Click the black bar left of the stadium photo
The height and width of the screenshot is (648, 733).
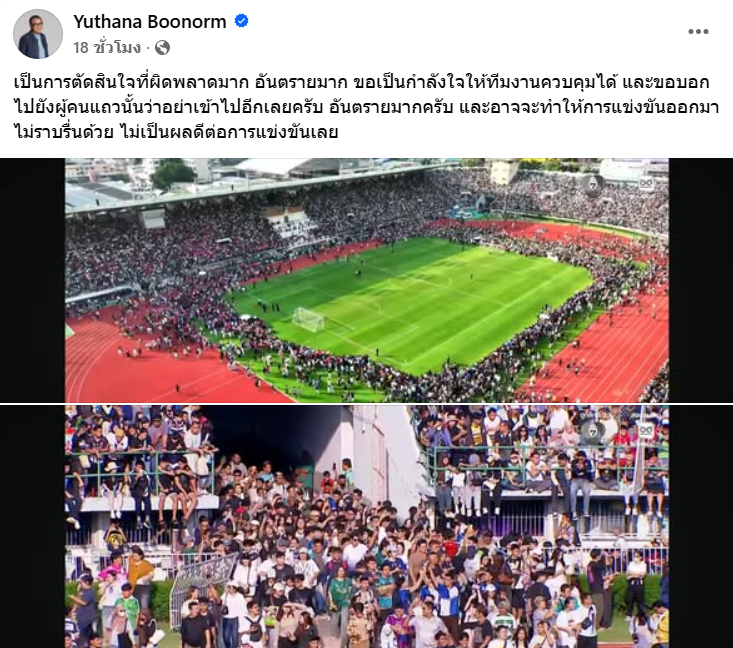point(32,280)
